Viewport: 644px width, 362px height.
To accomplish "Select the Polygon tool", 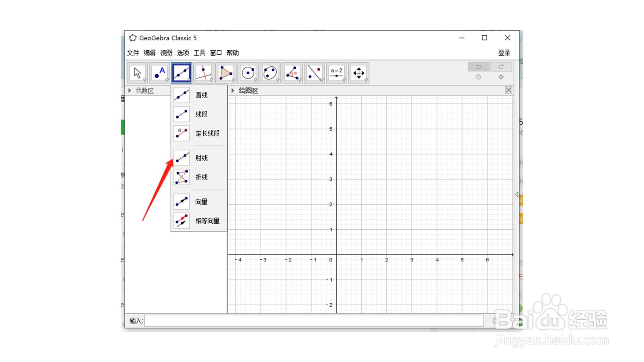I will (226, 73).
